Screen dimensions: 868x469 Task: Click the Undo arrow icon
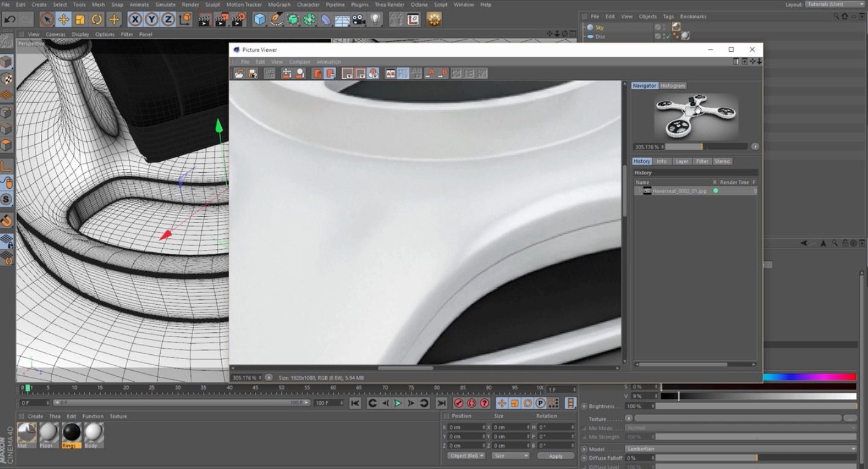pyautogui.click(x=9, y=20)
